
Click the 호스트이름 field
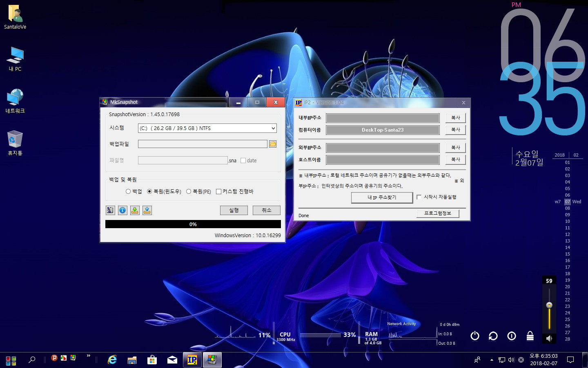coord(383,160)
